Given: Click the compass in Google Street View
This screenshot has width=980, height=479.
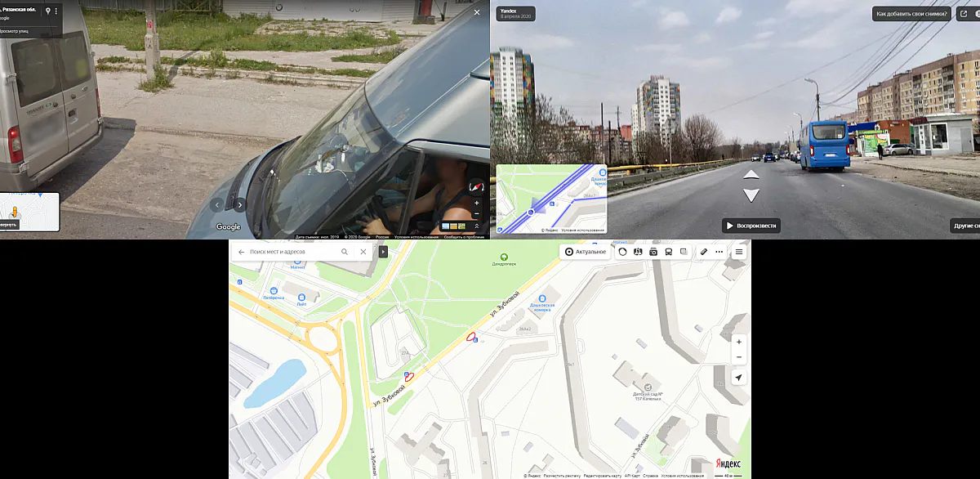Looking at the screenshot, I should coord(476,187).
